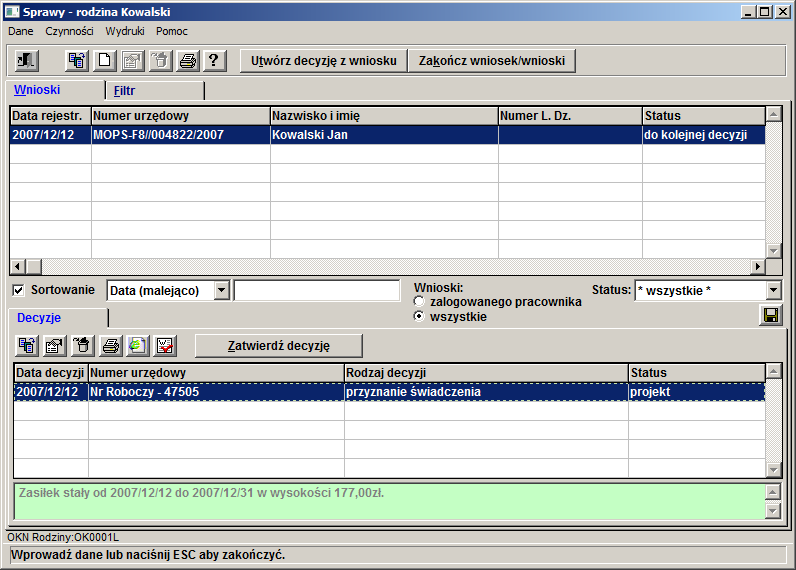796x570 pixels.
Task: Click the up arrow of the Wnioski table scrollbar
Action: point(773,115)
